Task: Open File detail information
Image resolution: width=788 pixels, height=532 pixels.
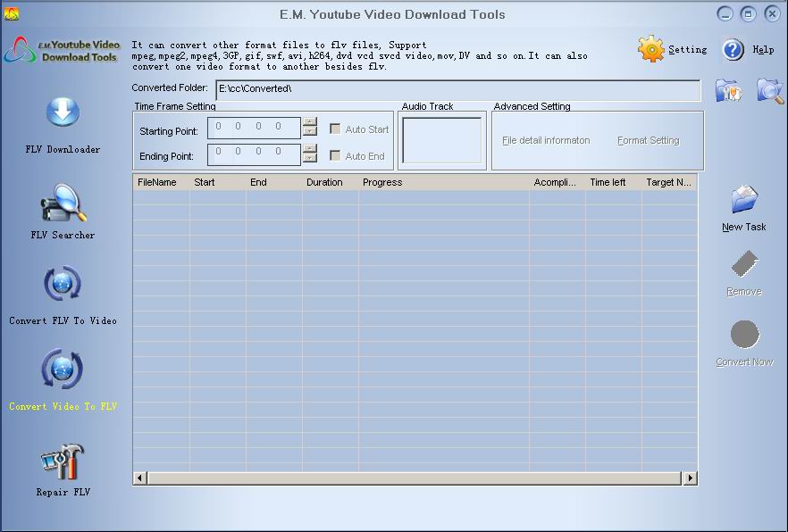Action: [546, 140]
